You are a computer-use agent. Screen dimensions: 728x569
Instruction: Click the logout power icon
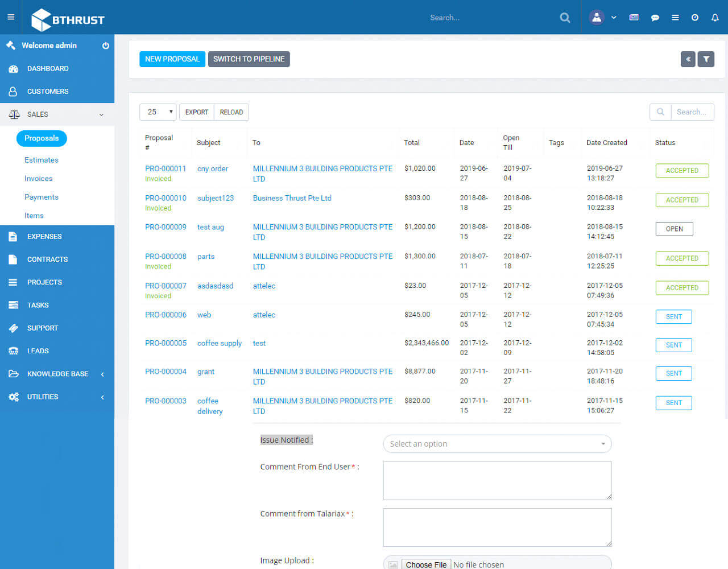coord(105,46)
